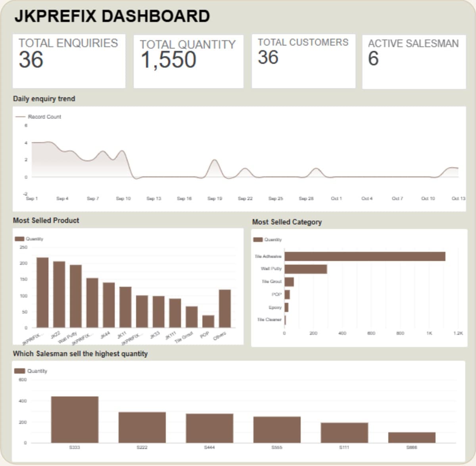Click the JKPREFIX DASHBOARD title
The height and width of the screenshot is (466, 476).
[112, 16]
